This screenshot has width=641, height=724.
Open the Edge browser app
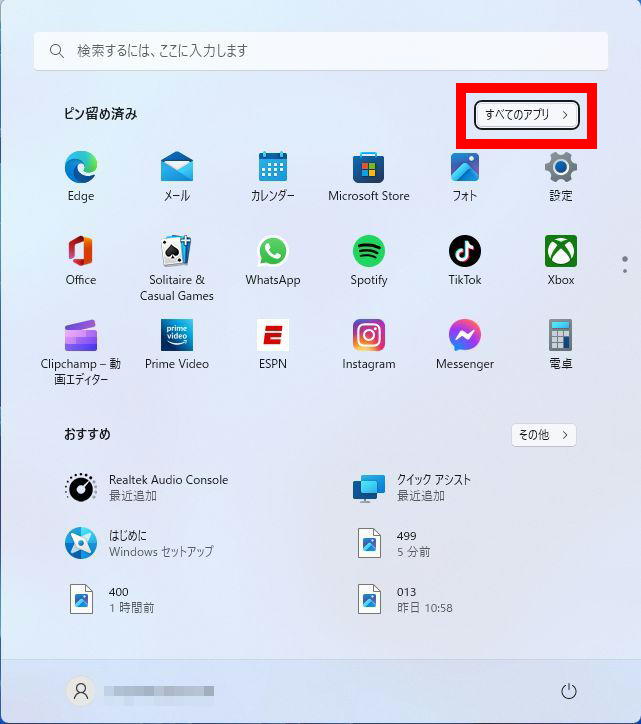(81, 176)
